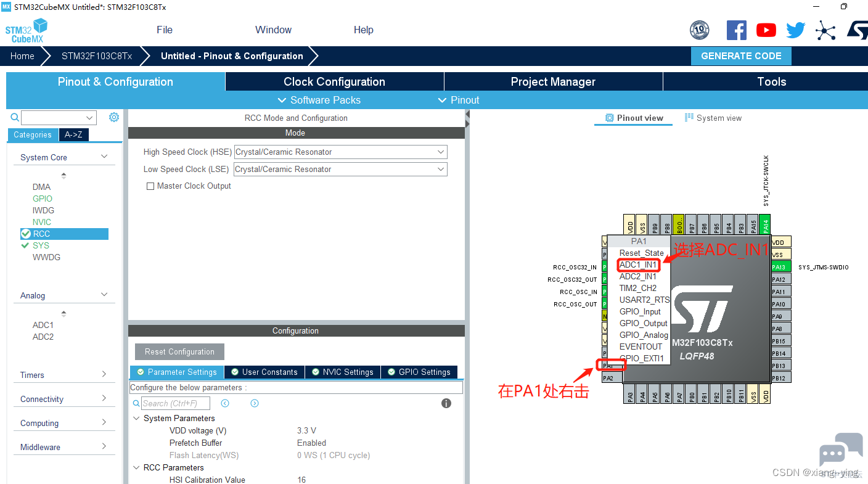
Task: Open the chat bubble icon
Action: point(840,449)
